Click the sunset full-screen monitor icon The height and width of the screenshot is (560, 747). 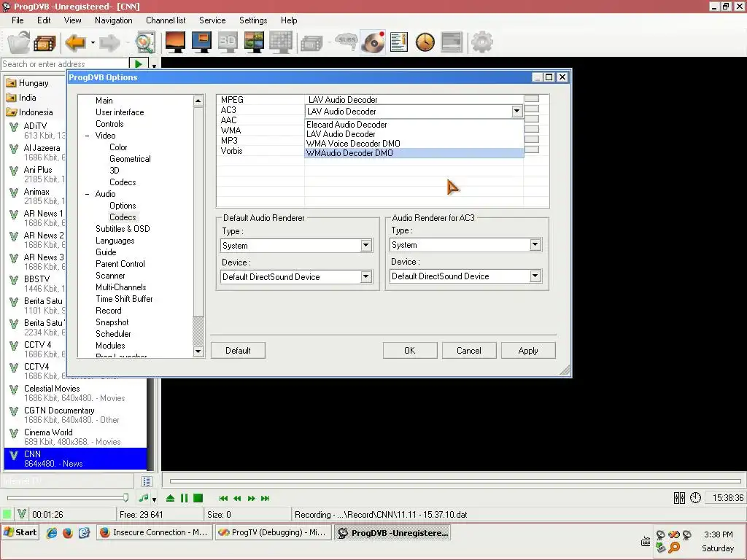pos(175,42)
